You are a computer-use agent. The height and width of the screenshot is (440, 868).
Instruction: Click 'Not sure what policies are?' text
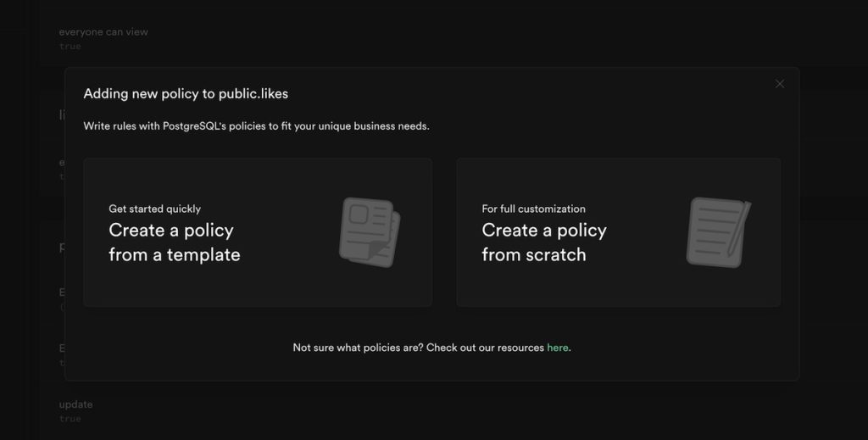point(359,348)
